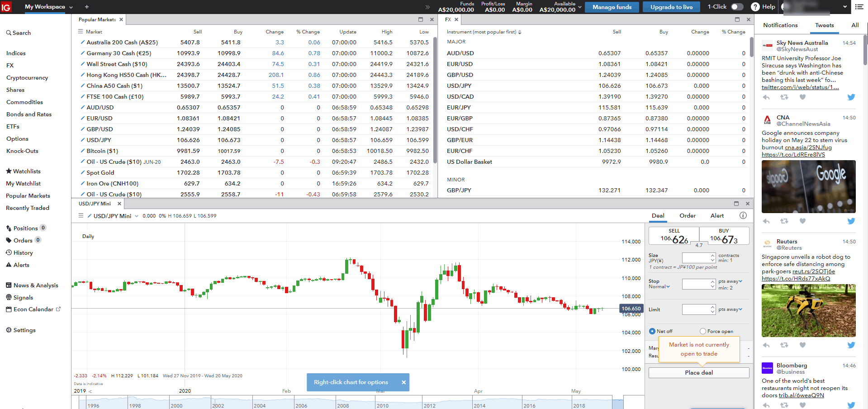
Task: Toggle the 1-Click dealing switch
Action: point(737,7)
